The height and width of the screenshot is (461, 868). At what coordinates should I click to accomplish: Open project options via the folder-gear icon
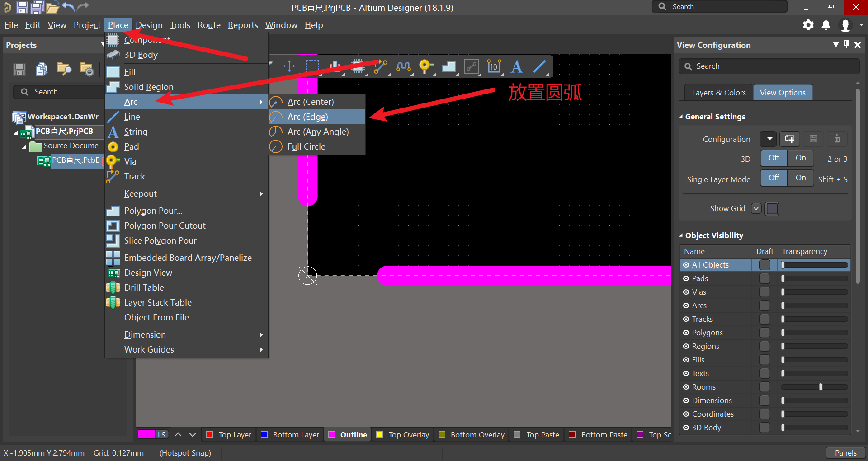[86, 69]
